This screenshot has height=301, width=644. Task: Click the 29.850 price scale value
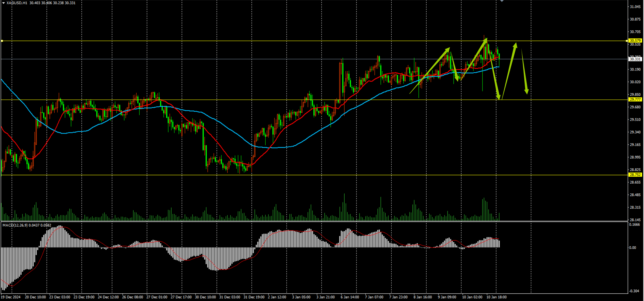635,95
